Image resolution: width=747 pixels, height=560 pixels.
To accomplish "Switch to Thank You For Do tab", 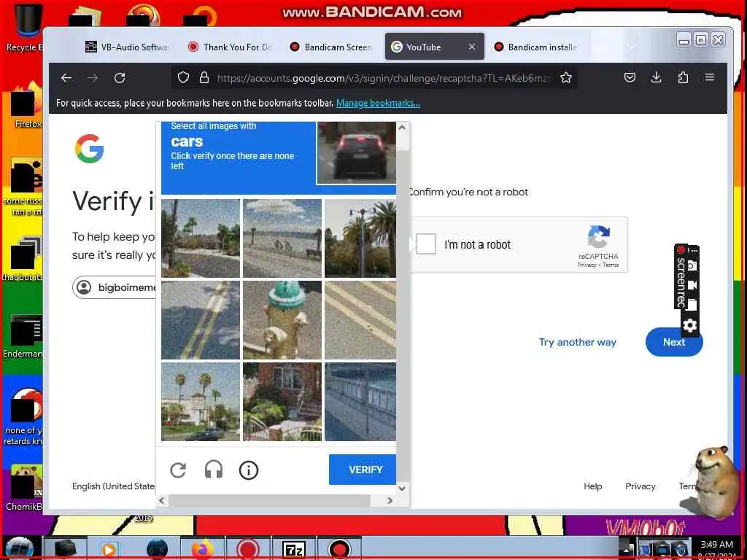I will pos(231,47).
